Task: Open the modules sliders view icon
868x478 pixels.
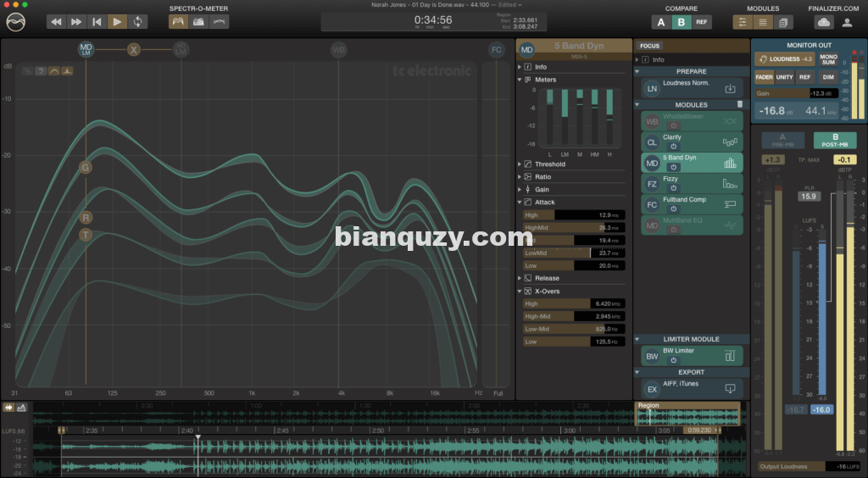Action: click(743, 22)
